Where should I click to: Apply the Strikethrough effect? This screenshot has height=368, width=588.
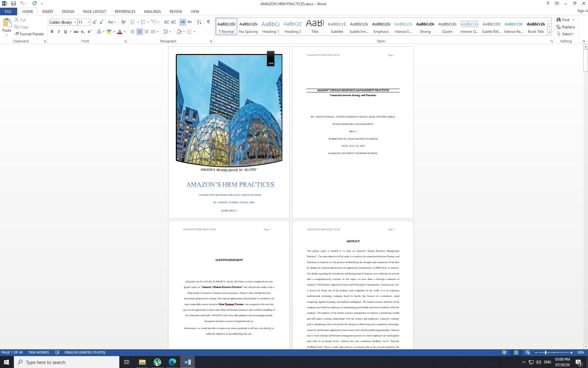76,31
